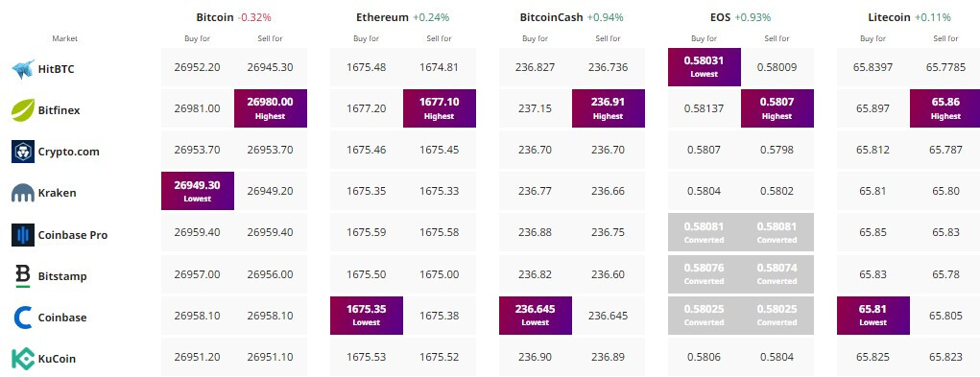The width and height of the screenshot is (980, 377).
Task: Click the Bitstamp B logo icon
Action: [22, 276]
